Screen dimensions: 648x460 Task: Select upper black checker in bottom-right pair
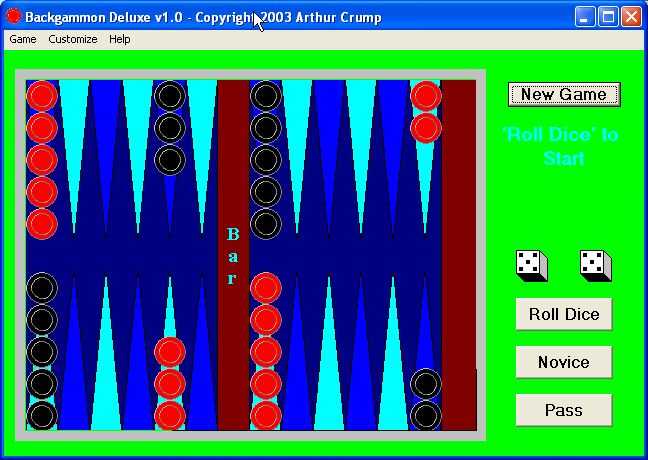tap(426, 384)
